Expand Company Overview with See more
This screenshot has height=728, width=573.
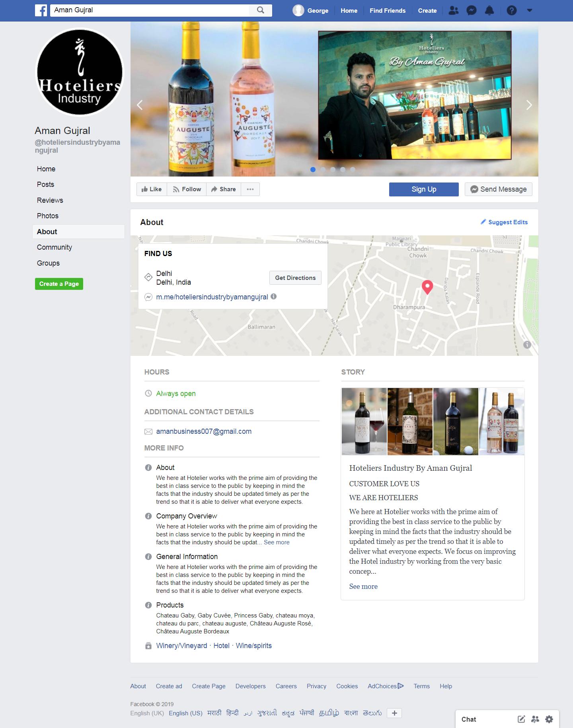point(277,542)
